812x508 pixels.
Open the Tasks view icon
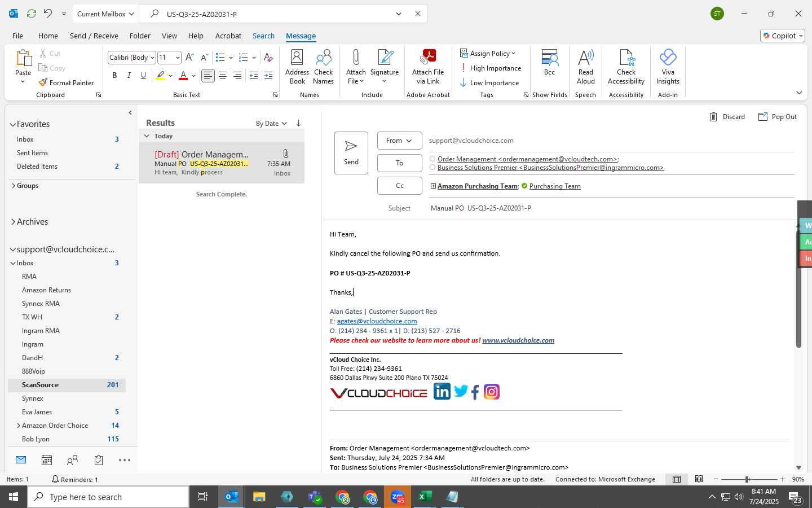pos(99,461)
